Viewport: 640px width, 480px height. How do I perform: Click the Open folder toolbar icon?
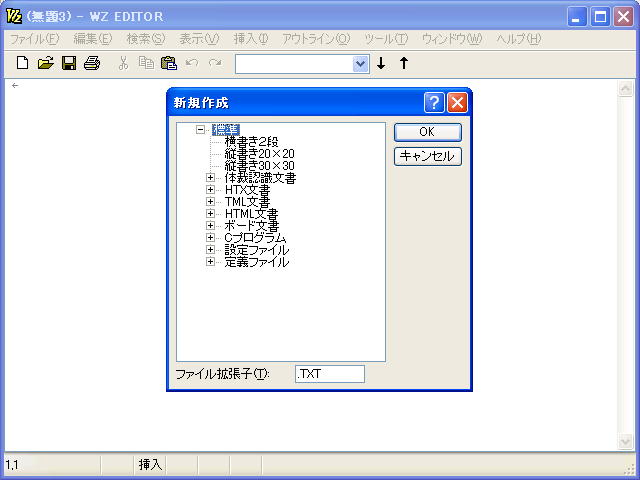46,63
